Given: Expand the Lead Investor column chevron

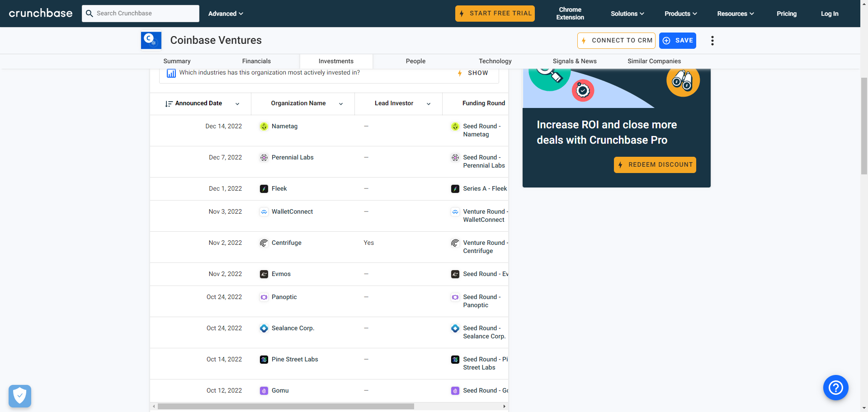Looking at the screenshot, I should pos(429,104).
